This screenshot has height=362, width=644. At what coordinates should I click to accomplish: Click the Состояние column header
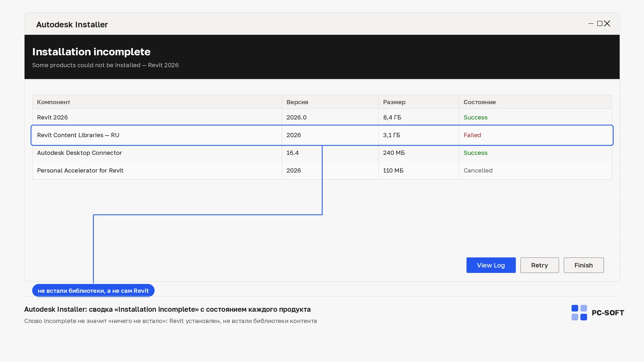click(x=535, y=102)
